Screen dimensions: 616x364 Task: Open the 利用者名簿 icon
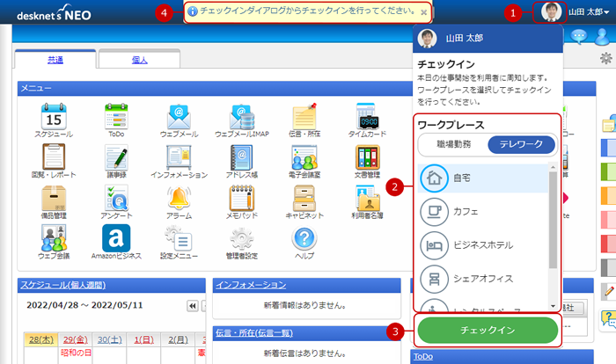tap(367, 198)
